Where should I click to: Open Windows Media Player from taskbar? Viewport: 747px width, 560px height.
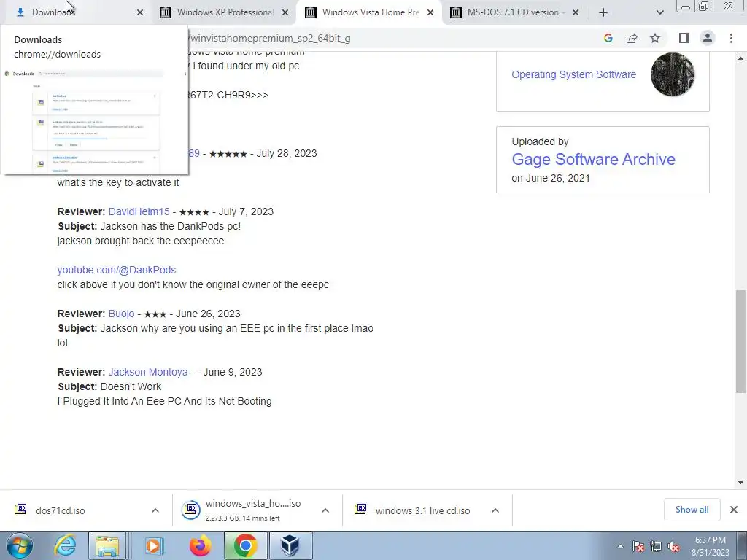153,545
